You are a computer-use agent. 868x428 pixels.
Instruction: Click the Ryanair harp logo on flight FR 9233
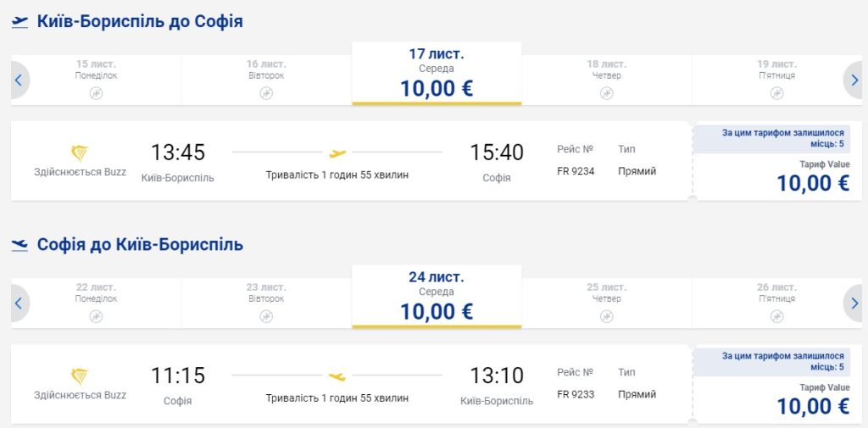tap(80, 375)
